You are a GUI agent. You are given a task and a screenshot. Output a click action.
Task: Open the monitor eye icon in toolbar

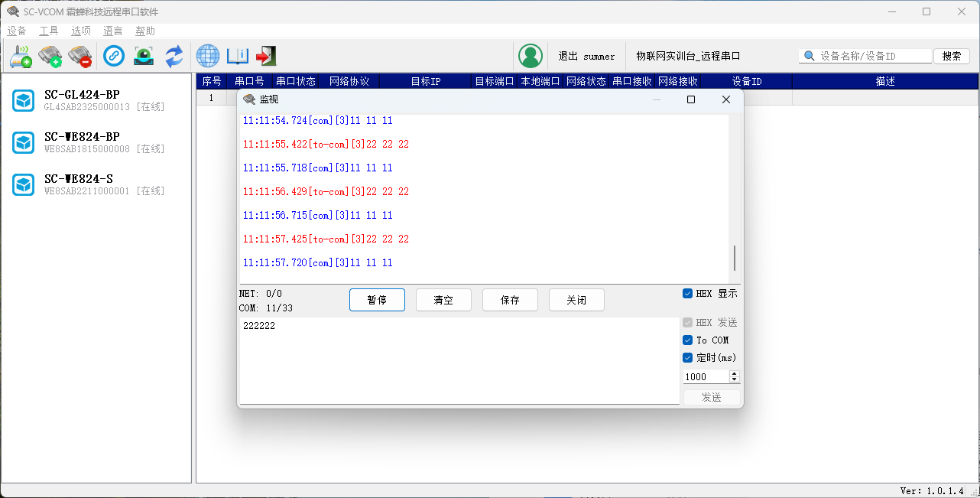[x=144, y=56]
